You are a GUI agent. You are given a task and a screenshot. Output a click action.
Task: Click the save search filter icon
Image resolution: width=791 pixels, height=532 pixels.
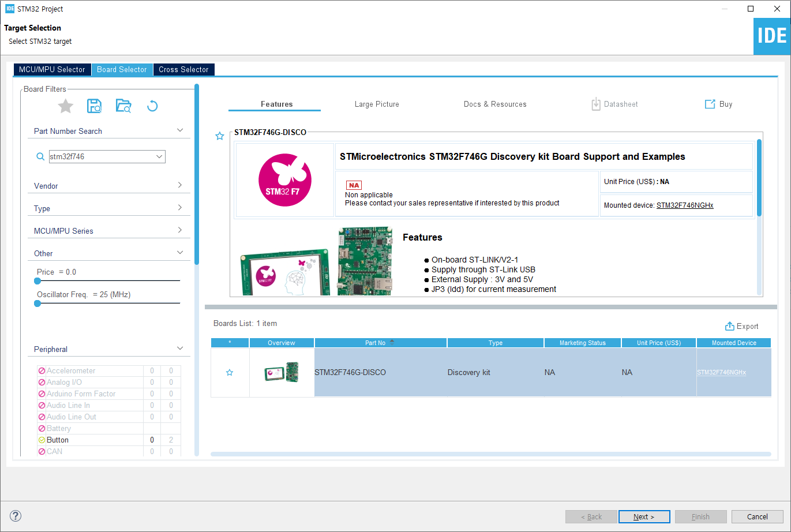94,106
